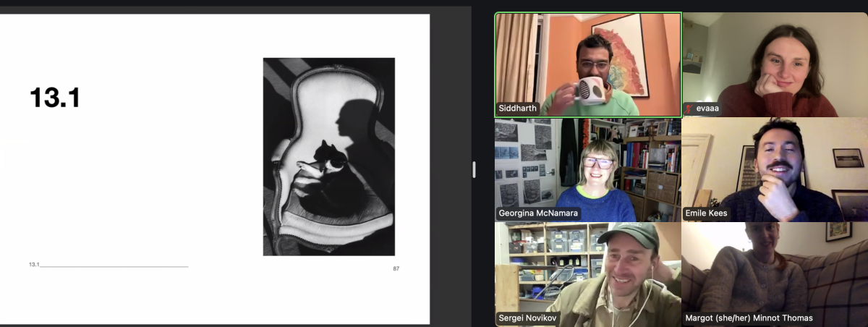
Task: Click the black-and-white chair photograph on the slide
Action: [x=329, y=156]
